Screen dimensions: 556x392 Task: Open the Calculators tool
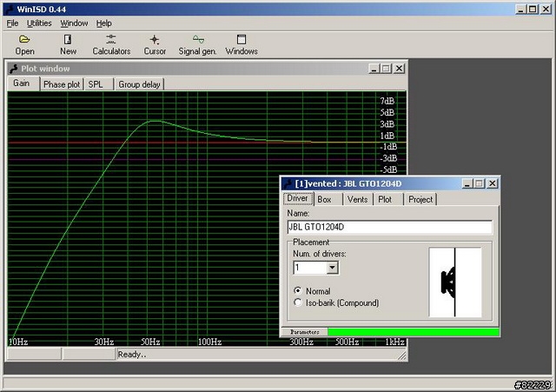[111, 45]
